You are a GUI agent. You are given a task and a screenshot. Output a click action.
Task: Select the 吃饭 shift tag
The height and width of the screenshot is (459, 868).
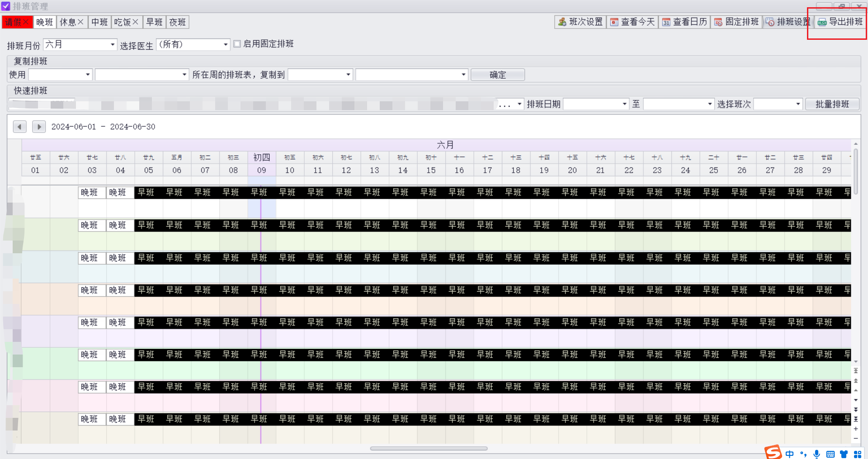tap(127, 22)
